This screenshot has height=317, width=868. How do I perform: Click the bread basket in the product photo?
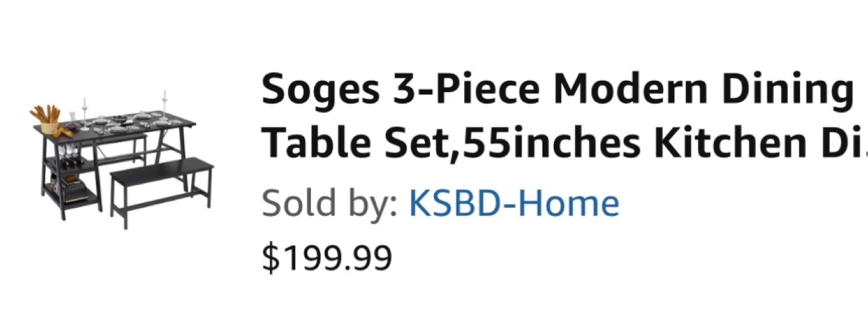47,119
